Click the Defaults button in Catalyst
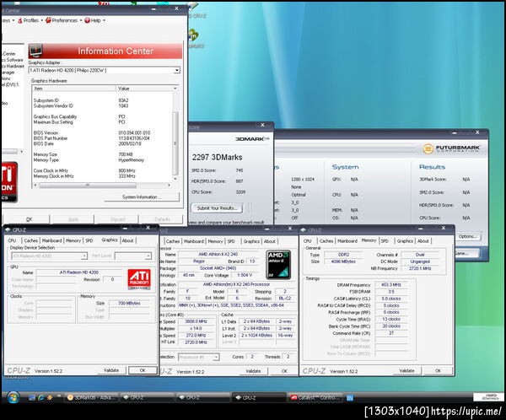This screenshot has width=506, height=420. point(162,219)
